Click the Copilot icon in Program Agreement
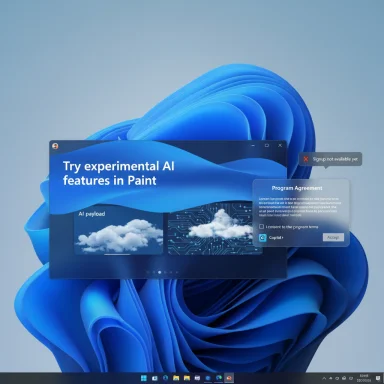Image resolution: width=384 pixels, height=384 pixels. [x=263, y=237]
